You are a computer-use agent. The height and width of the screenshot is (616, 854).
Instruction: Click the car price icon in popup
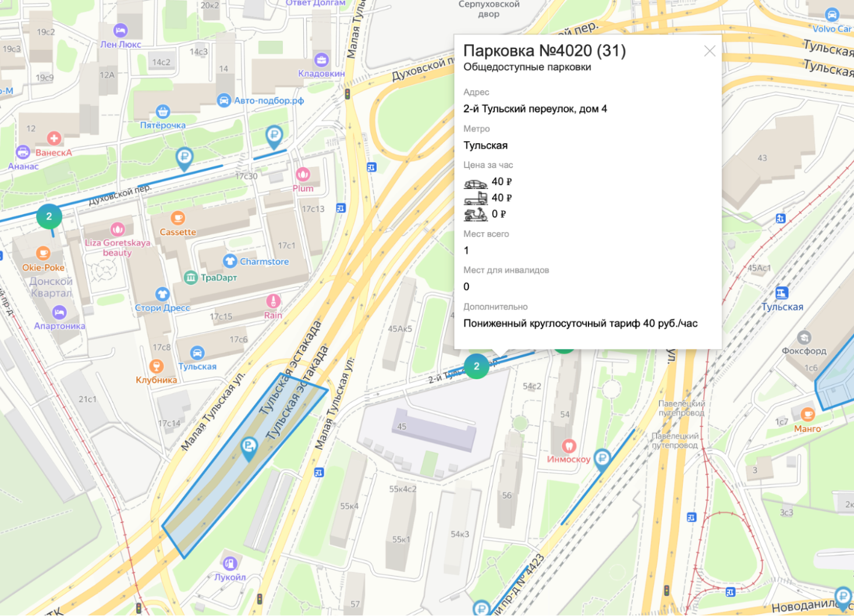pos(476,183)
